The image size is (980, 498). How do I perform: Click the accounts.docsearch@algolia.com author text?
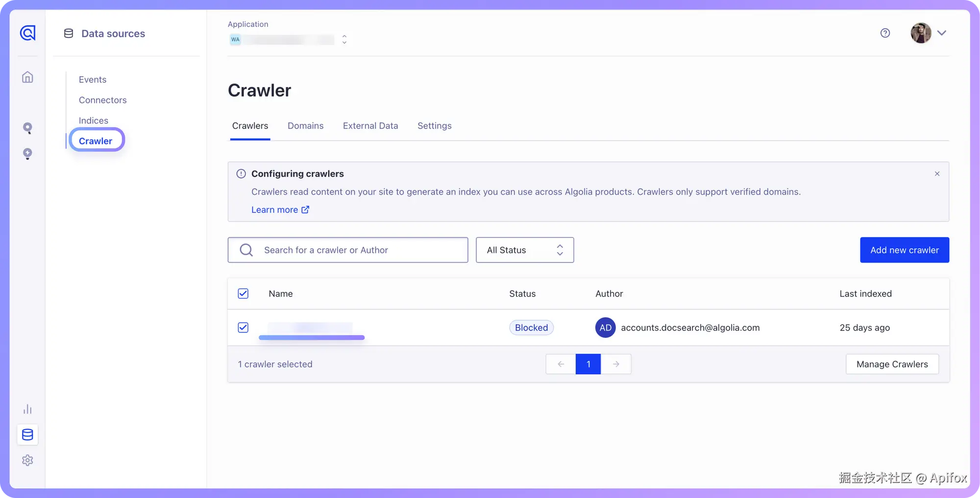click(x=690, y=328)
